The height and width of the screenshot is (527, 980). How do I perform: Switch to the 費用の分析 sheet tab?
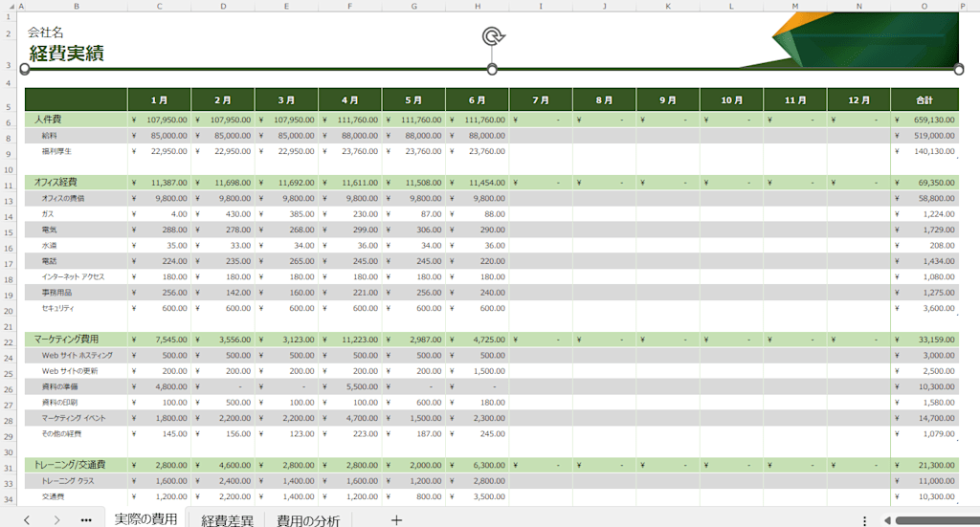tap(308, 520)
